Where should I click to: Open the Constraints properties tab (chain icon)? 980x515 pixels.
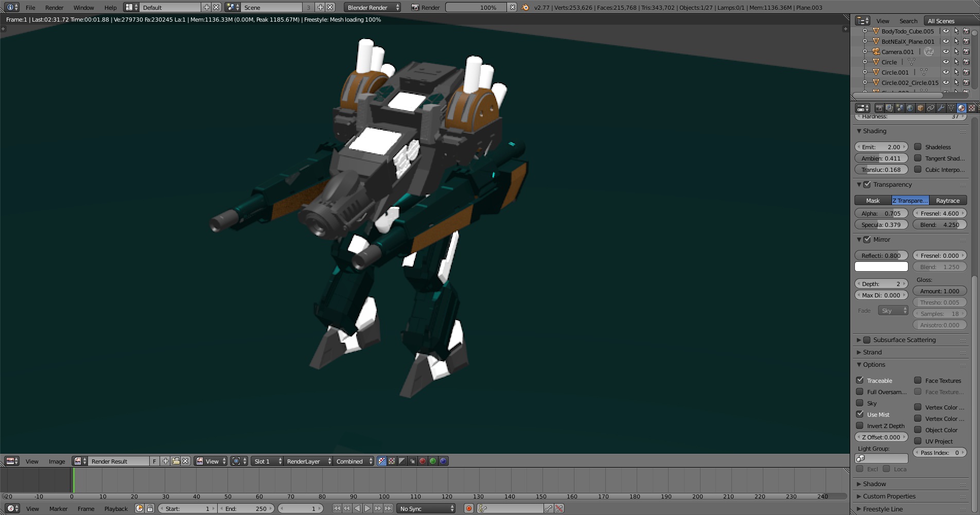[x=931, y=108]
